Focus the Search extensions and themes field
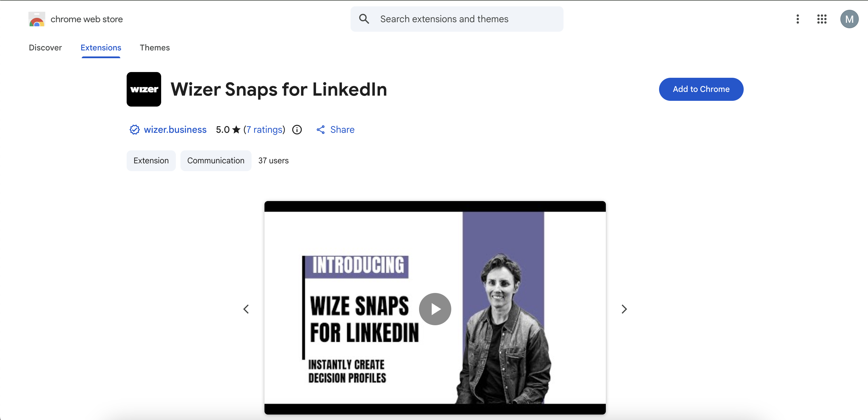Viewport: 868px width, 420px height. [465, 19]
